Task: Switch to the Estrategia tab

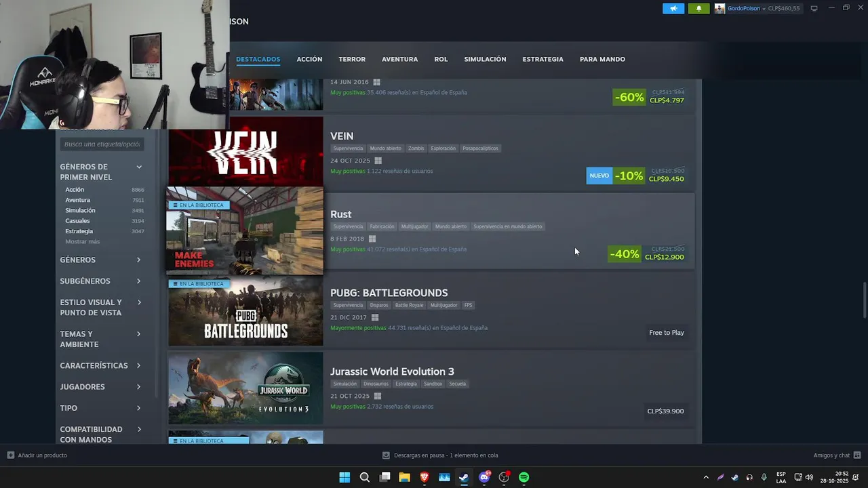Action: (542, 59)
